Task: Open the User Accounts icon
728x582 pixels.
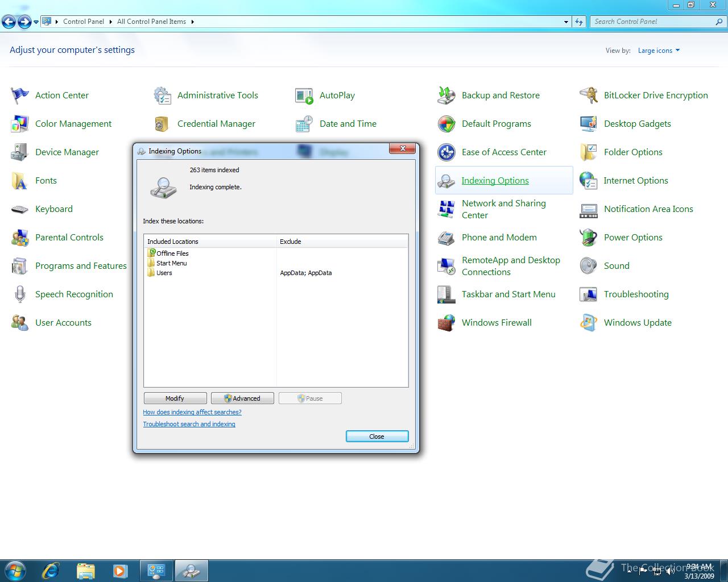Action: point(20,323)
